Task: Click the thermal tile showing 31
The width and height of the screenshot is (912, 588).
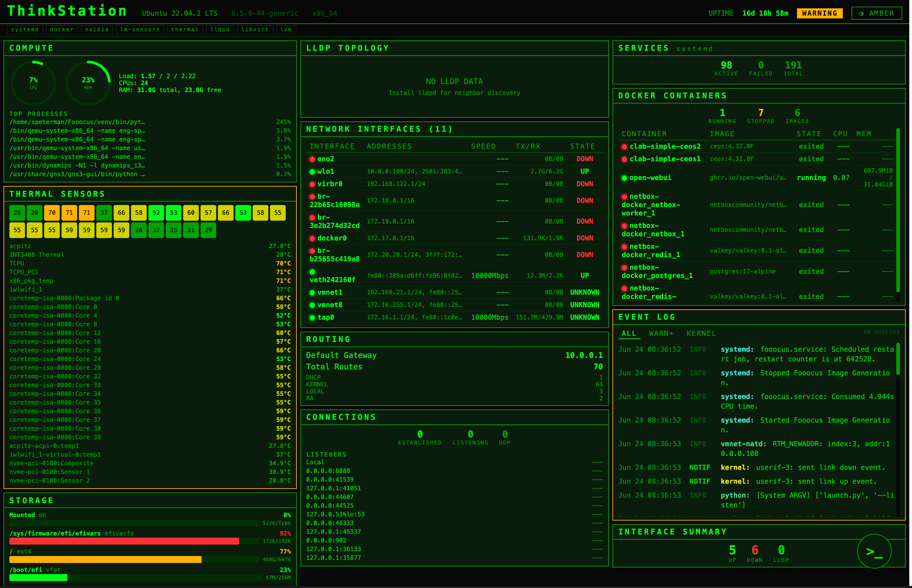Action: (191, 230)
